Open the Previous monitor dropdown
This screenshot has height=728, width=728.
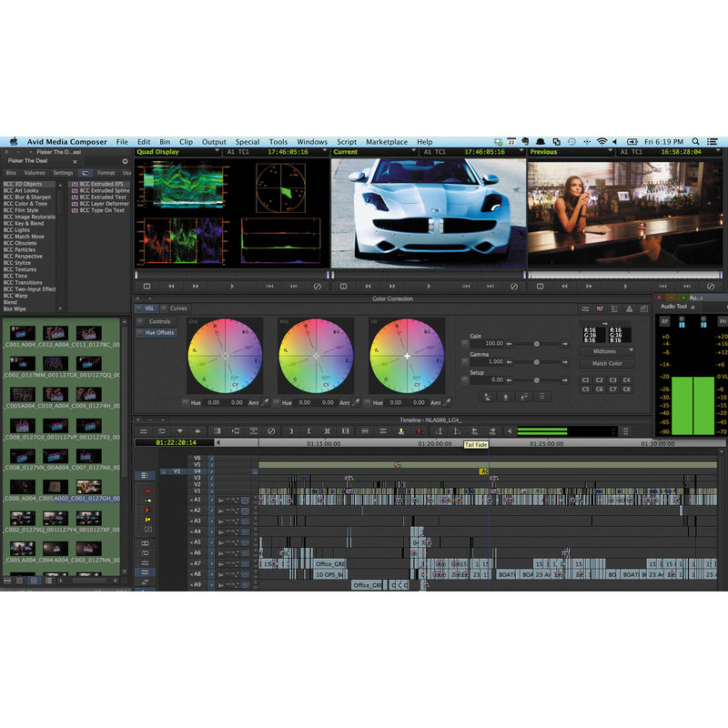pos(611,151)
